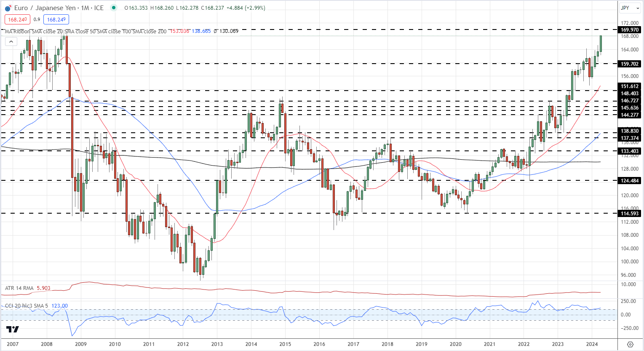This screenshot has height=351, width=644.
Task: Click the 145.636 price level label
Action: (x=630, y=108)
